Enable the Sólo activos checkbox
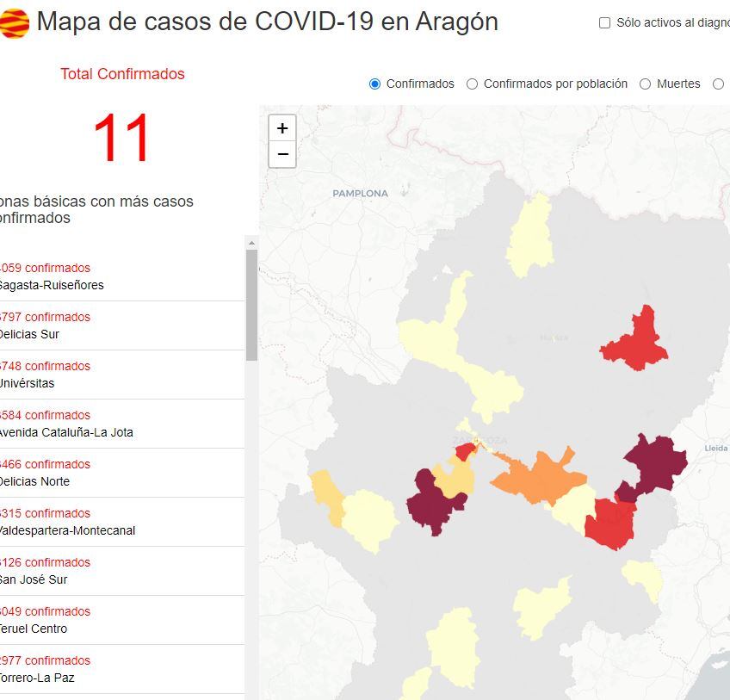The height and width of the screenshot is (700, 730). pyautogui.click(x=604, y=23)
